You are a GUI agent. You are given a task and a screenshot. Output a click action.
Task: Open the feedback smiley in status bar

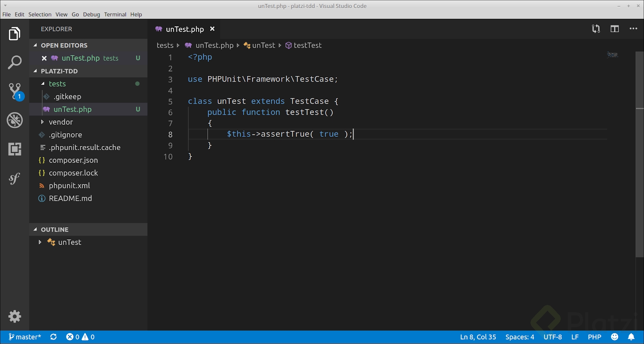point(614,337)
